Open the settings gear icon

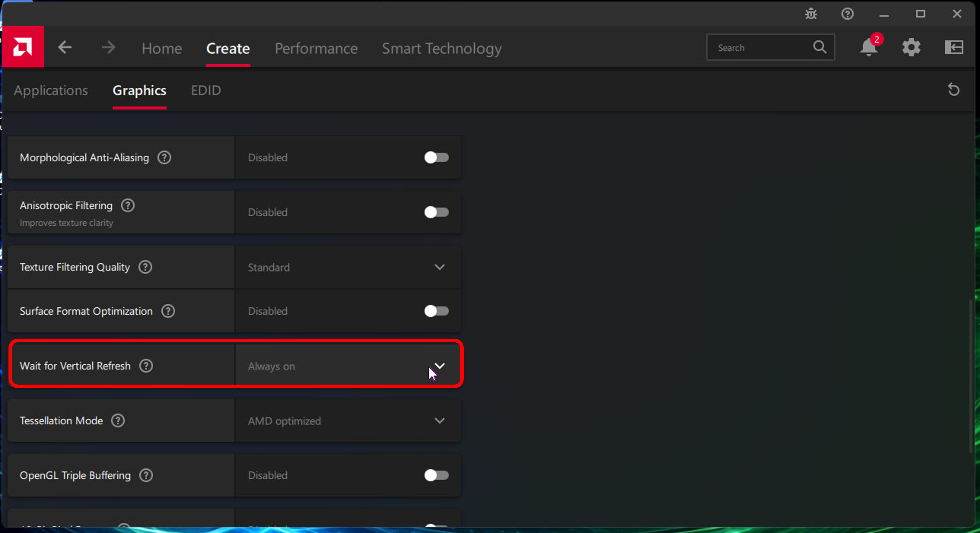point(911,47)
